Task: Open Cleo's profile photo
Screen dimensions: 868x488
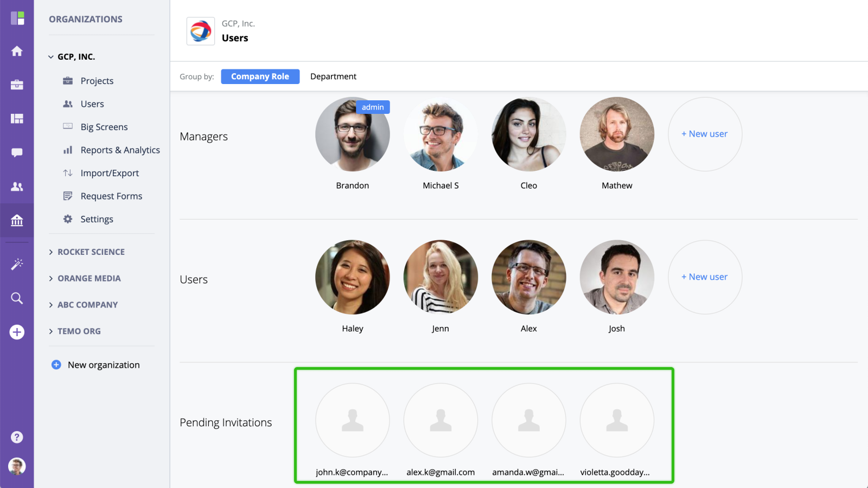Action: (529, 134)
